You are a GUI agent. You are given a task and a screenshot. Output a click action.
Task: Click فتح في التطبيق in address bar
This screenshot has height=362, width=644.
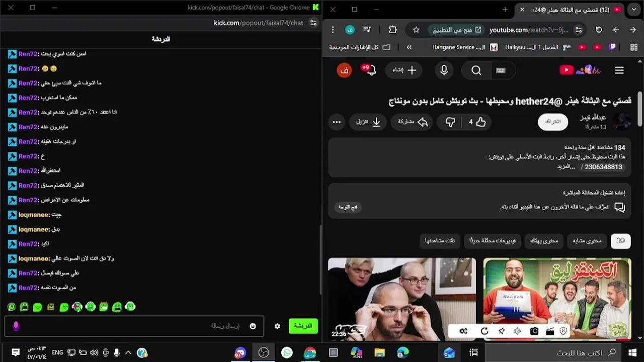pos(457,30)
